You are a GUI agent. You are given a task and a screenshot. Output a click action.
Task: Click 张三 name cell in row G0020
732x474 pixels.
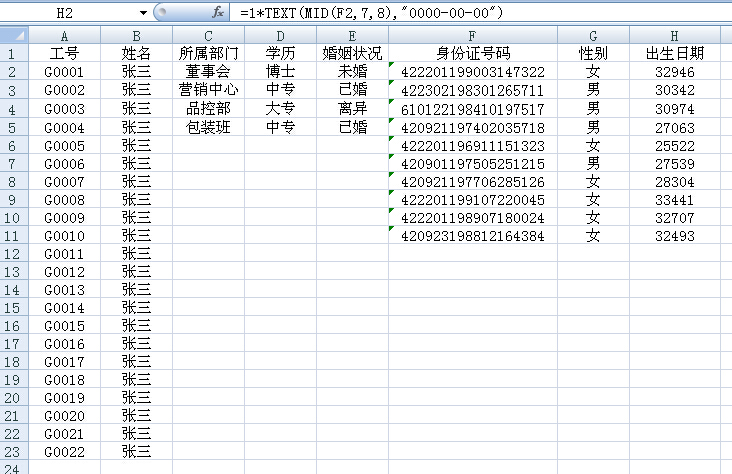pyautogui.click(x=136, y=416)
